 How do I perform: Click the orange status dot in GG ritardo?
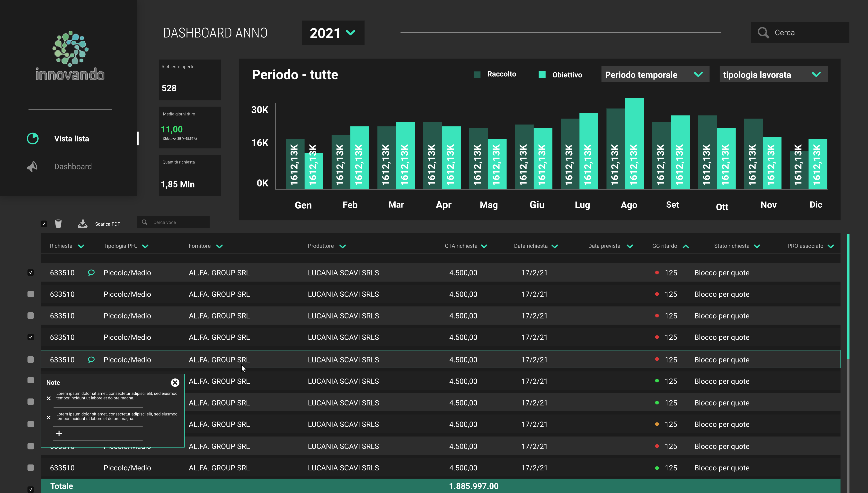(x=657, y=424)
